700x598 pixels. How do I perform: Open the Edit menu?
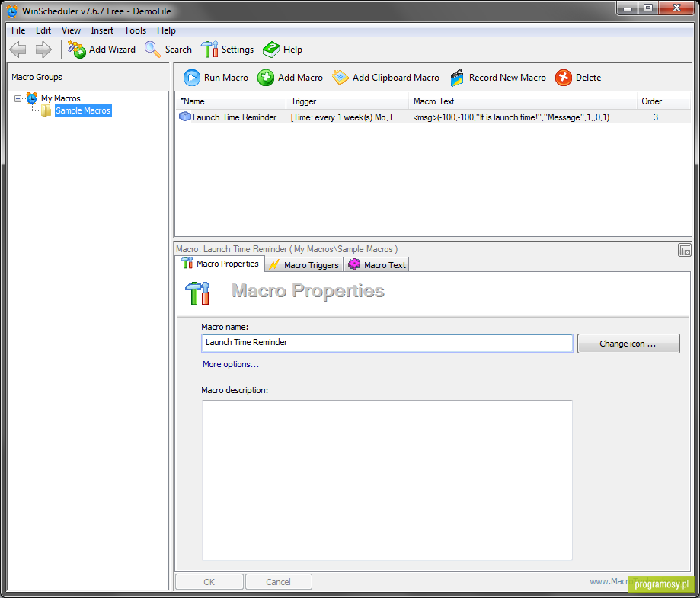(x=43, y=30)
